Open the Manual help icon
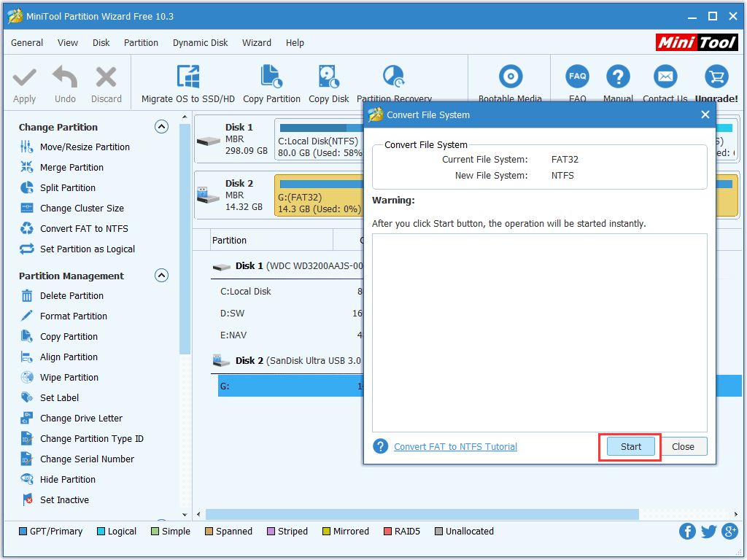Screen dimensions: 747x560 coord(618,76)
